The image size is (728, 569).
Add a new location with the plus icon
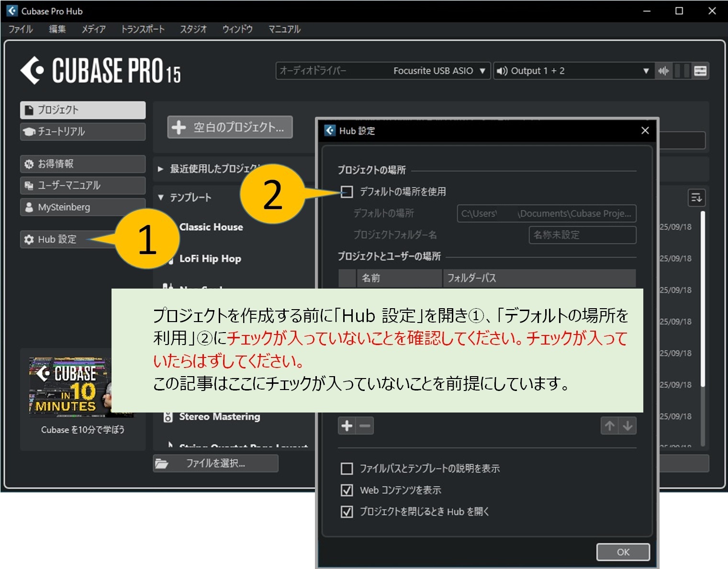click(x=347, y=425)
